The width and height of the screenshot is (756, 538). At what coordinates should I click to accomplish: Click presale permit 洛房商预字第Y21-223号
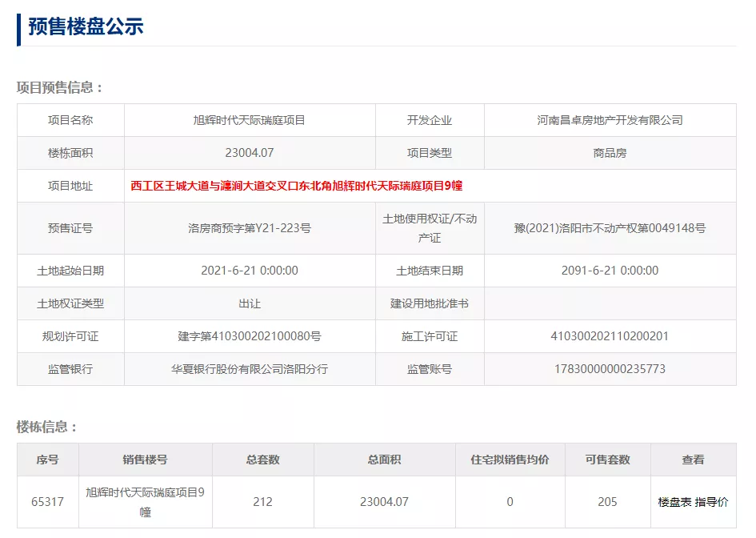[x=250, y=228]
